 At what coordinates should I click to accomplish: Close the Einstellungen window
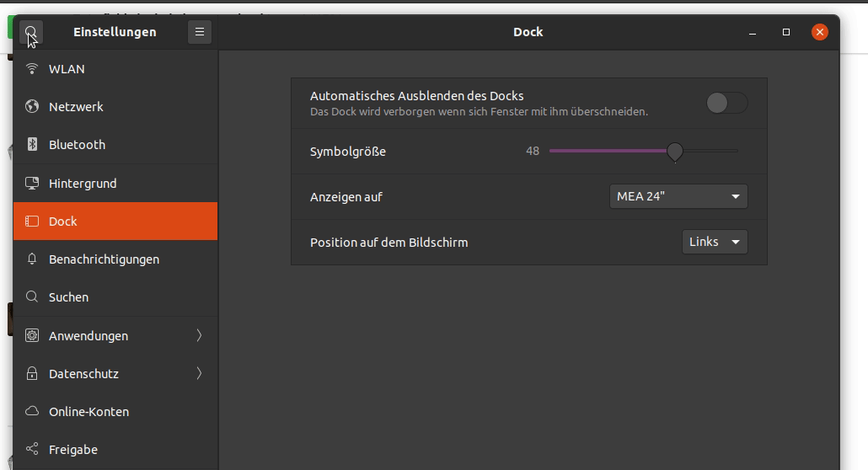pos(820,32)
